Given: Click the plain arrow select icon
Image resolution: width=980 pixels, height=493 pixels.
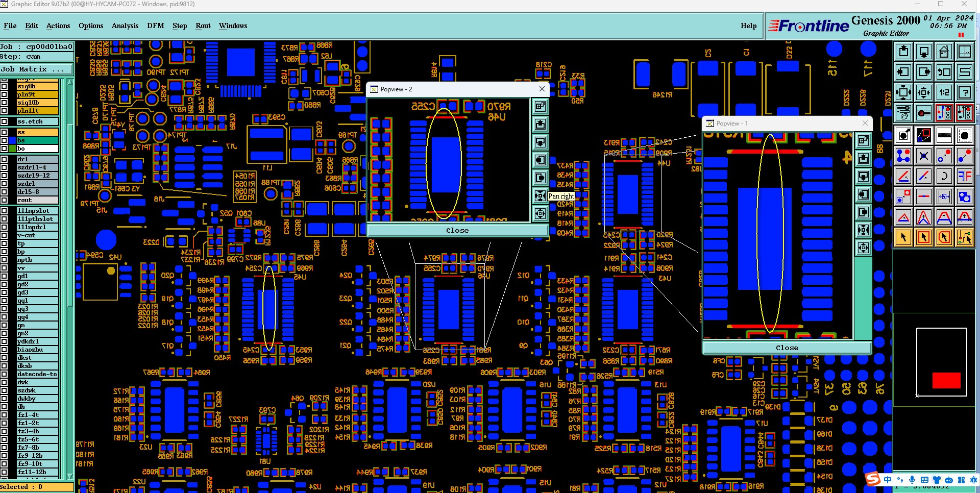Looking at the screenshot, I should [903, 237].
